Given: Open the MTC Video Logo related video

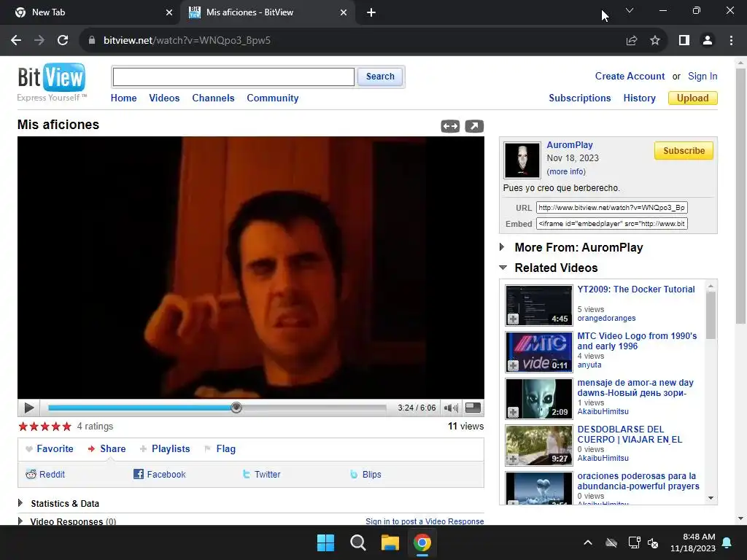Looking at the screenshot, I should [637, 341].
